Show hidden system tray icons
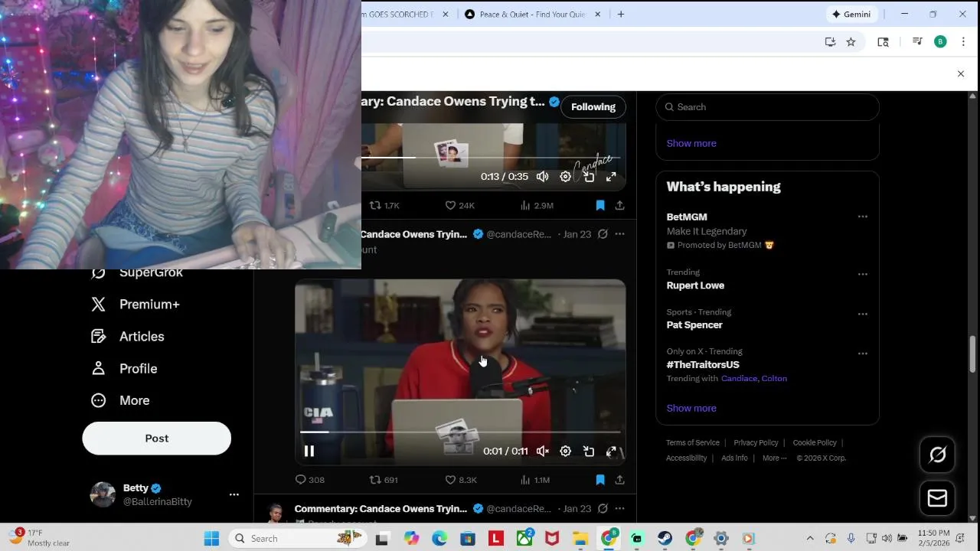This screenshot has width=980, height=551. point(810,538)
